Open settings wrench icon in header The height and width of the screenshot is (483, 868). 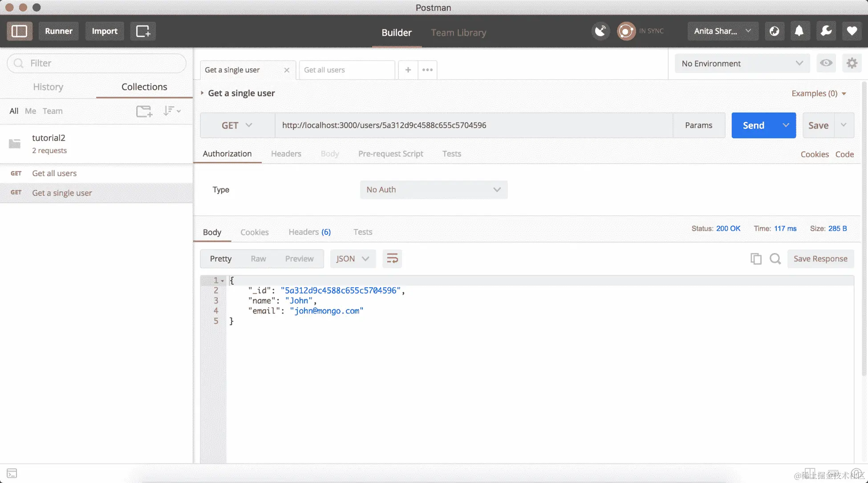[x=826, y=31]
